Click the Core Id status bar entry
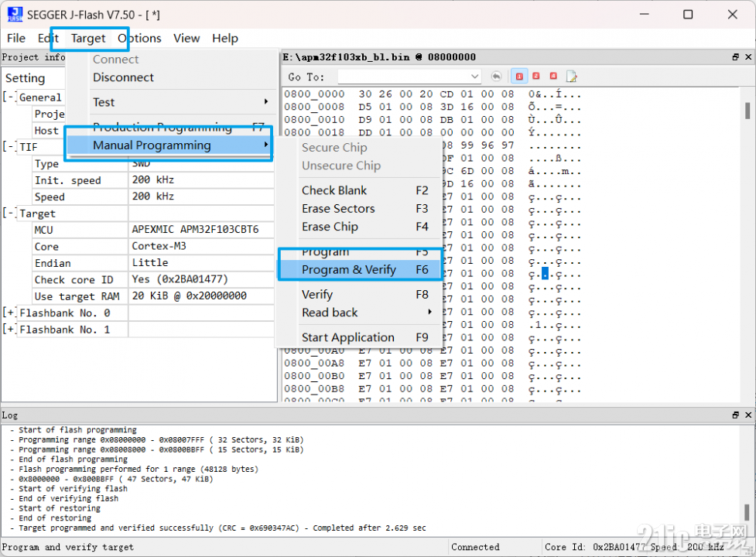 click(595, 547)
